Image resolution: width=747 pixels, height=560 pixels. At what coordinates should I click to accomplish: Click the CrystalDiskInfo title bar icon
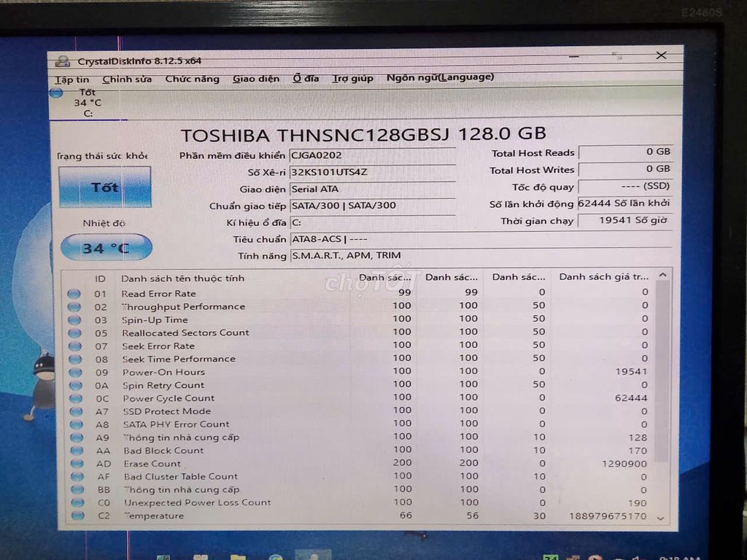pyautogui.click(x=63, y=61)
